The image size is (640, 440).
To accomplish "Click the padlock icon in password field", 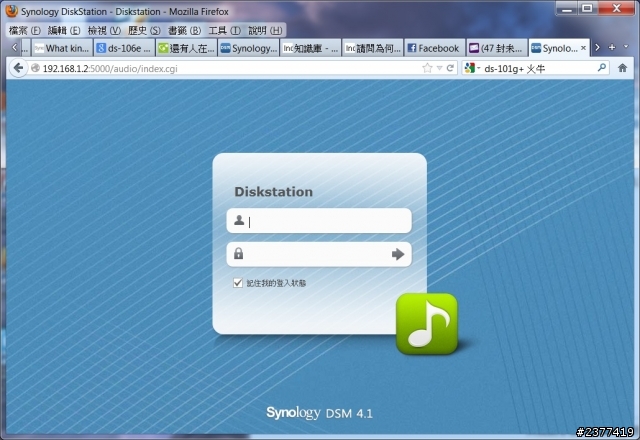I will pyautogui.click(x=238, y=254).
